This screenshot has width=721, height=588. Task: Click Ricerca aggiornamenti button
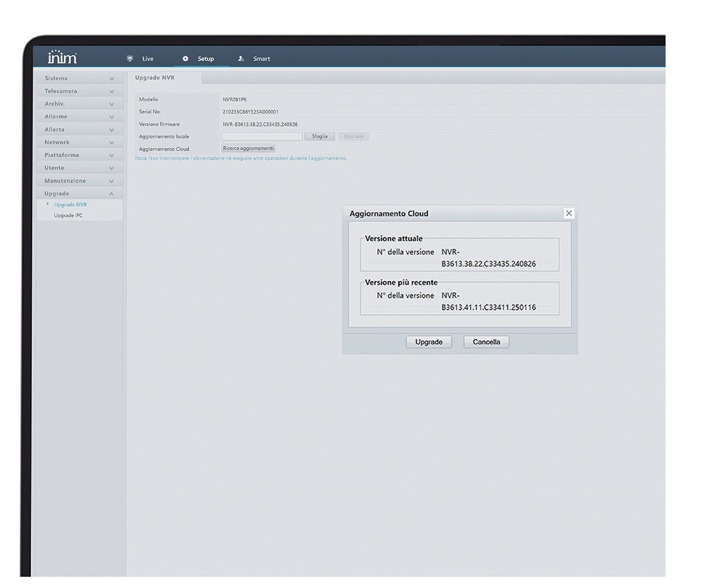[248, 149]
